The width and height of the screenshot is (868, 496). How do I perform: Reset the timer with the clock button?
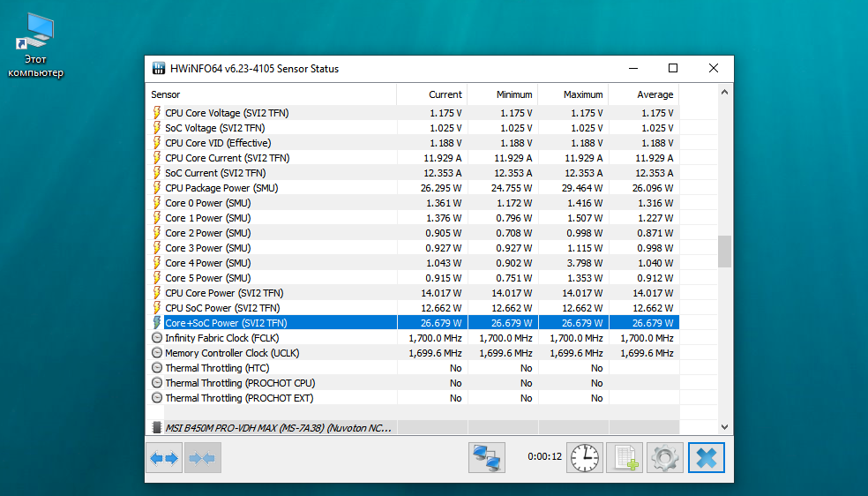(583, 458)
